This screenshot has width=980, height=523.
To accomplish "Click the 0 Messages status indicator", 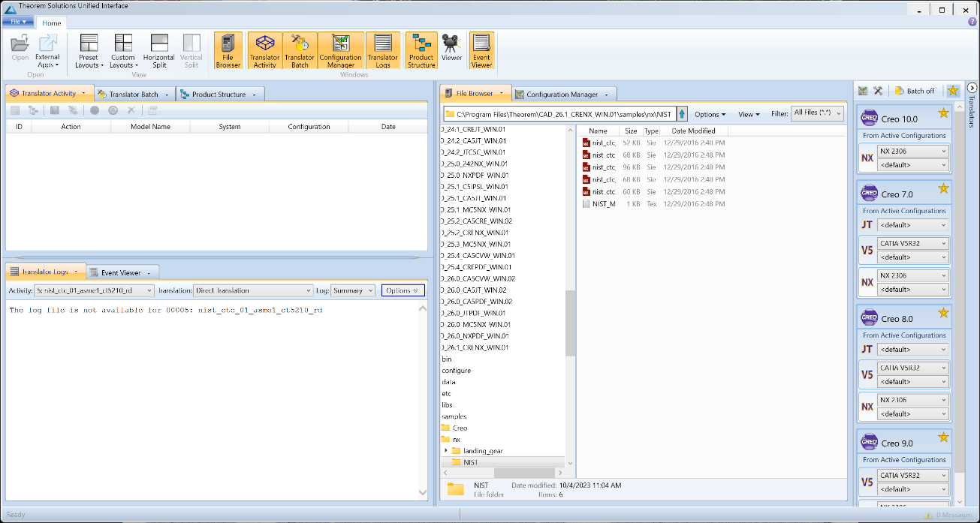I will (x=948, y=515).
